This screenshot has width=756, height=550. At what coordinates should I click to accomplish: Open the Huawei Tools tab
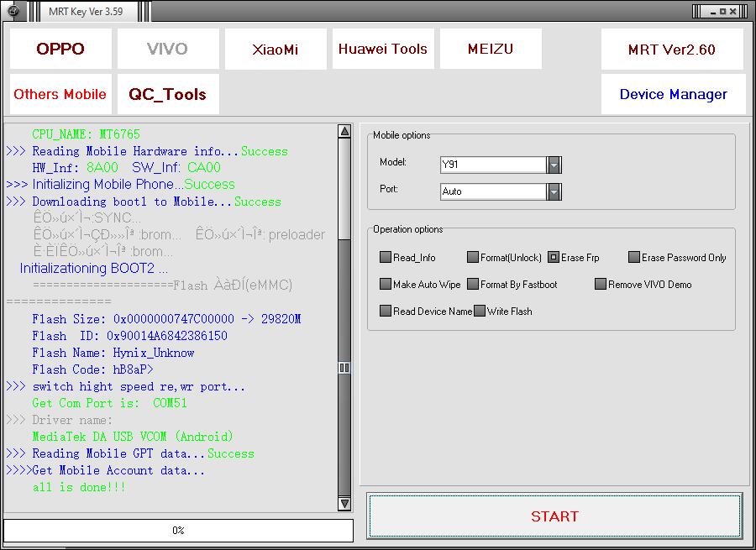383,49
